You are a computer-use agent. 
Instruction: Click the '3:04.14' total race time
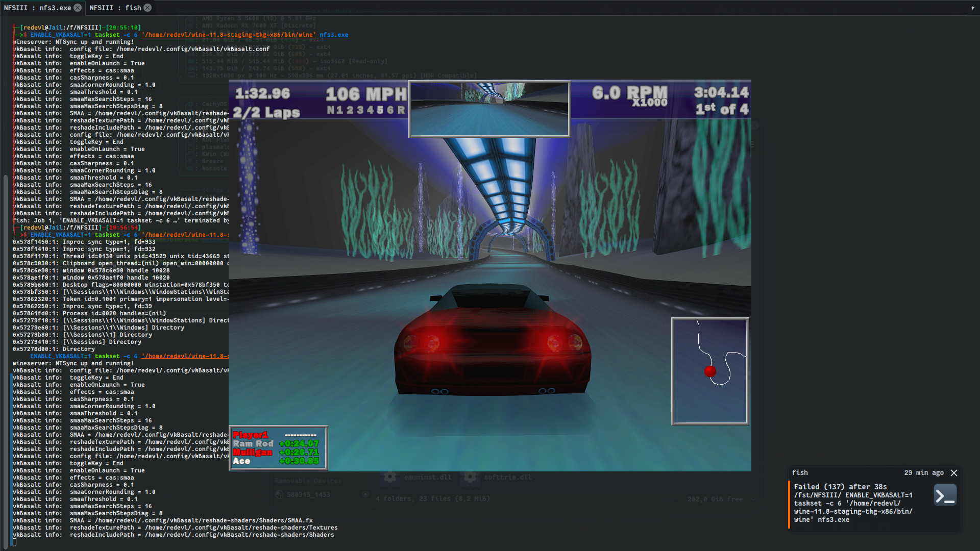click(721, 92)
